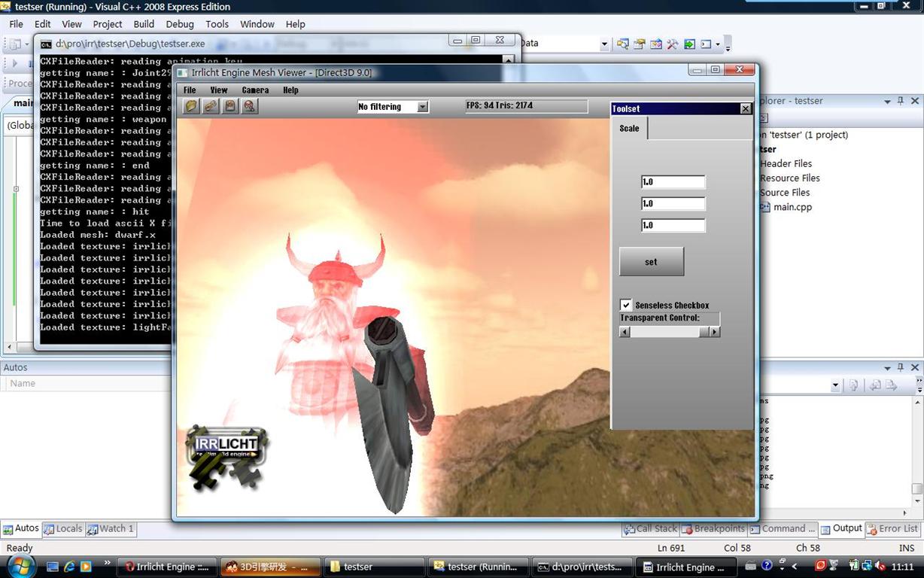
Task: Close the Toolset panel
Action: click(746, 109)
